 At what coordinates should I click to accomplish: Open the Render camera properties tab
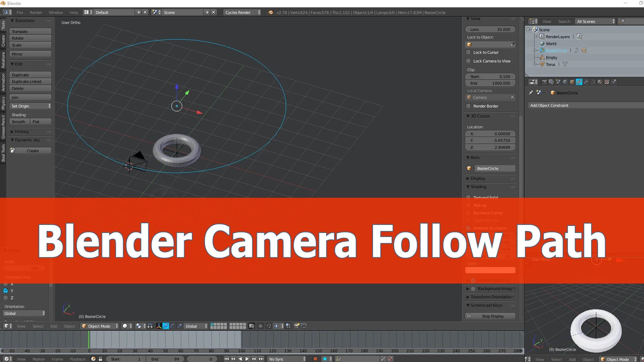pyautogui.click(x=544, y=82)
